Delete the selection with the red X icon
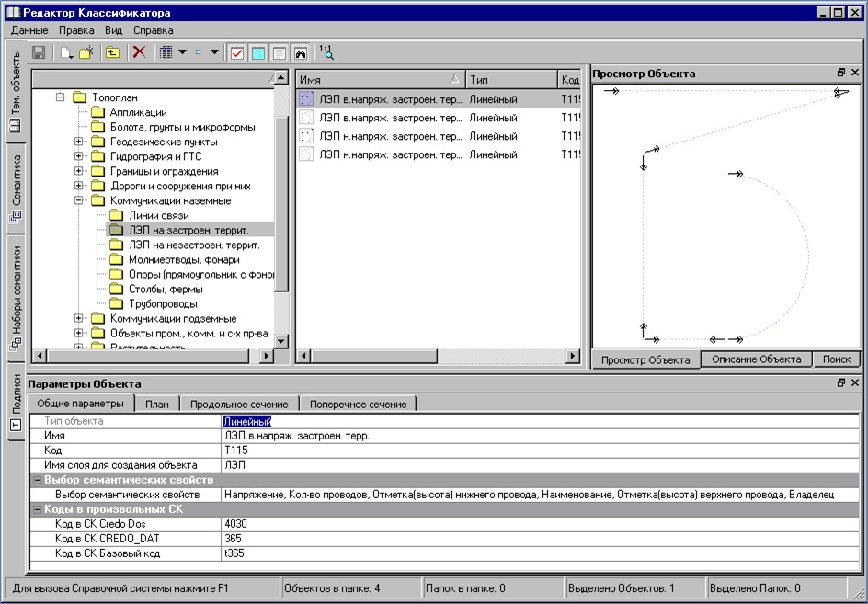This screenshot has height=604, width=868. [140, 52]
